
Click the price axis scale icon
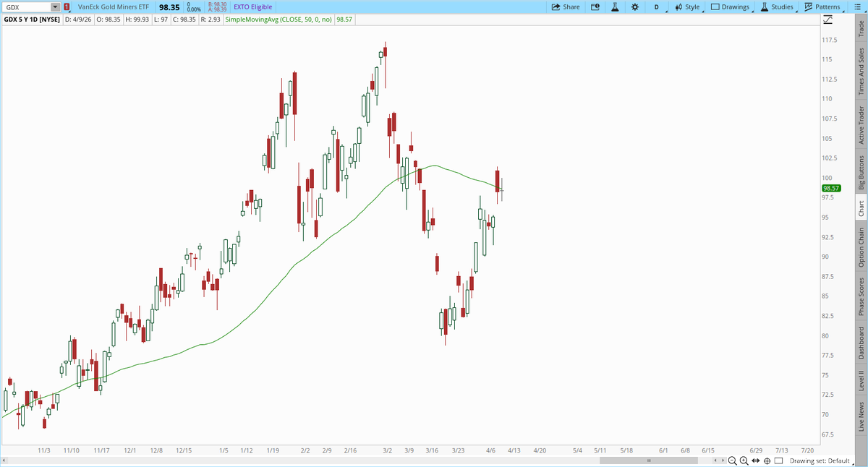click(828, 20)
